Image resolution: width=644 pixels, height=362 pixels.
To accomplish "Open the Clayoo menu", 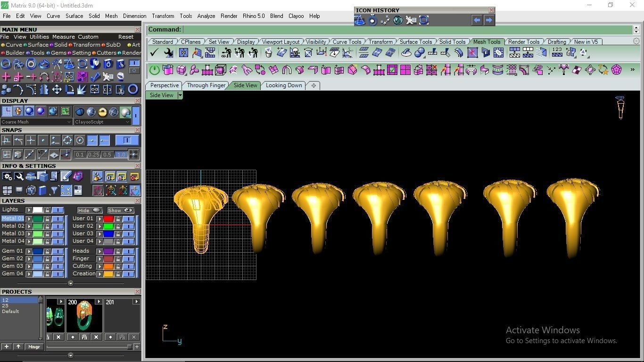I will (296, 16).
